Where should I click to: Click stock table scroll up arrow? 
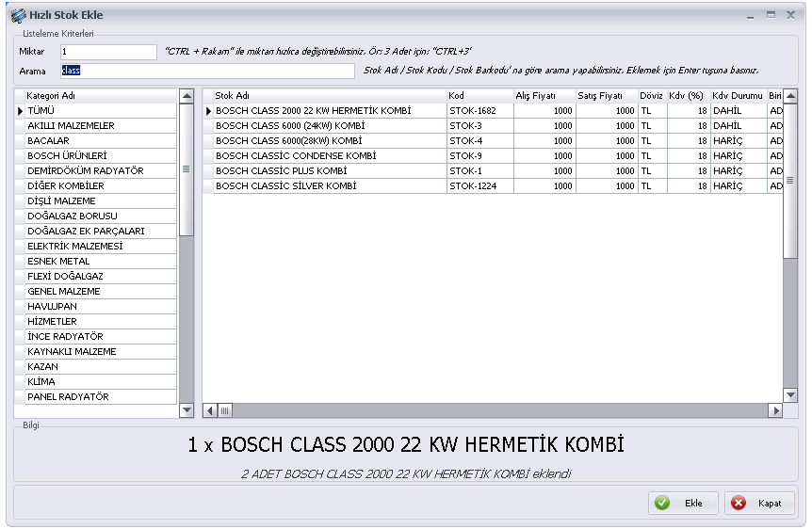coord(790,96)
